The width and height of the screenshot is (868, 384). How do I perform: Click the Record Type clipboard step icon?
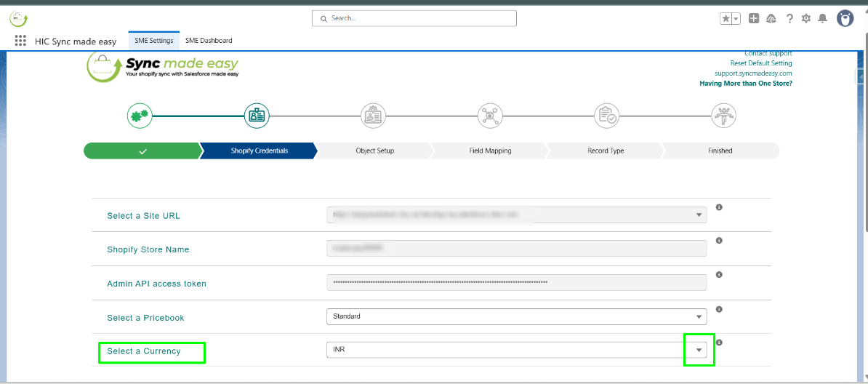pyautogui.click(x=607, y=116)
